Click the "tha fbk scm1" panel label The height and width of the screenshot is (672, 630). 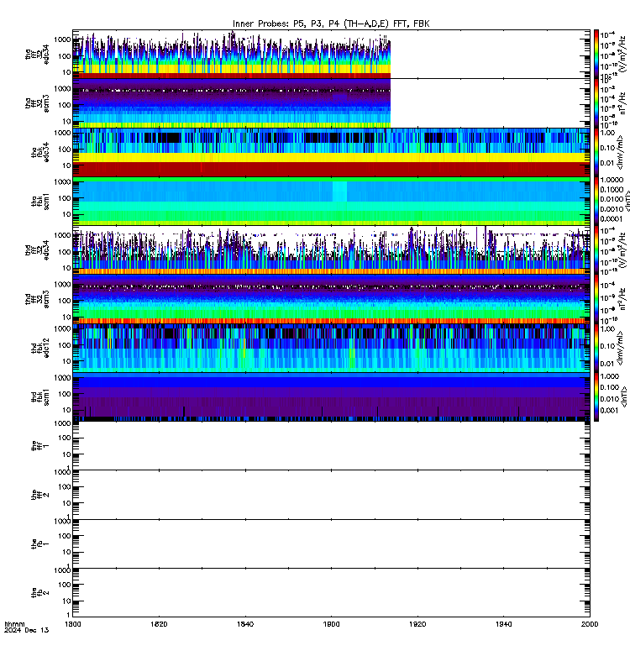[x=40, y=202]
